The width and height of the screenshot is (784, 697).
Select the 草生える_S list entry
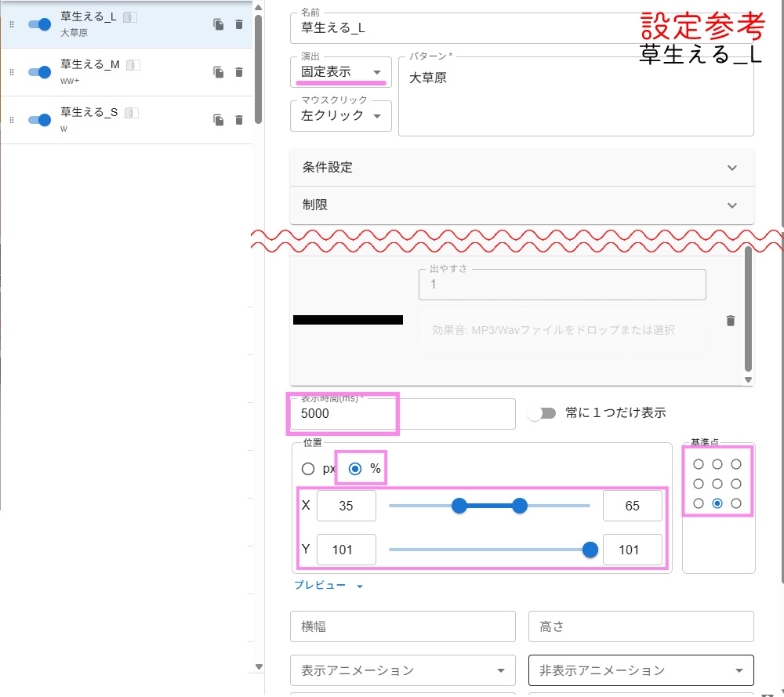pos(126,120)
